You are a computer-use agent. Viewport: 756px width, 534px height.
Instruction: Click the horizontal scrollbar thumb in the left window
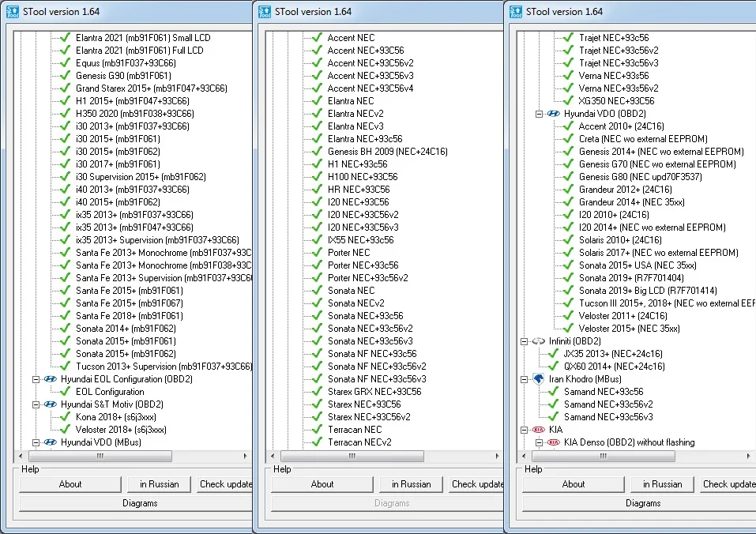[x=100, y=456]
